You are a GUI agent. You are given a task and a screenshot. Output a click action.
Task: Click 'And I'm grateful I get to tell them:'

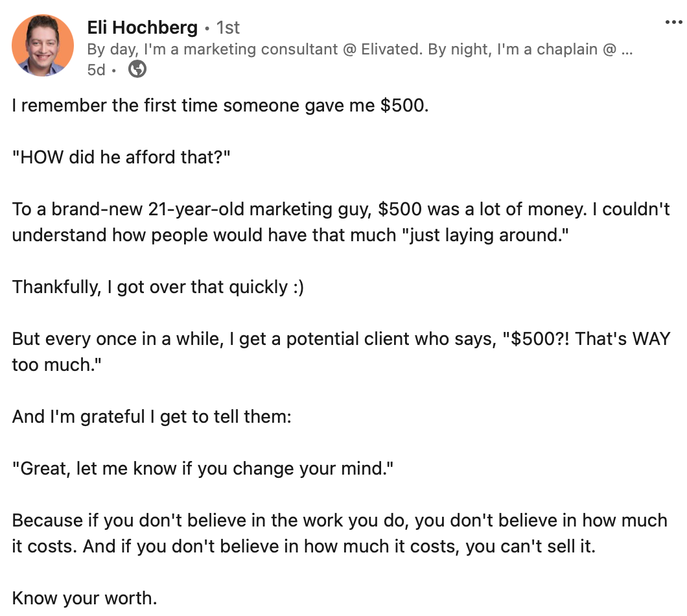point(152,416)
